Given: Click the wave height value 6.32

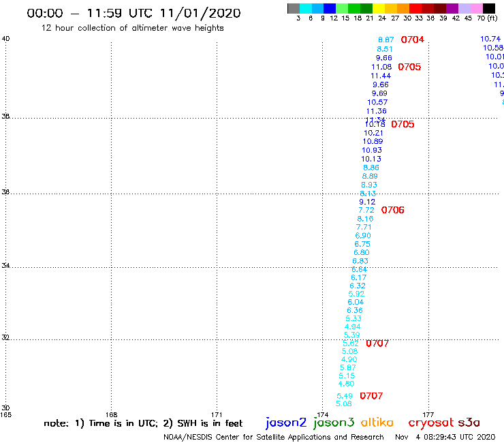Looking at the screenshot, I should point(358,286).
